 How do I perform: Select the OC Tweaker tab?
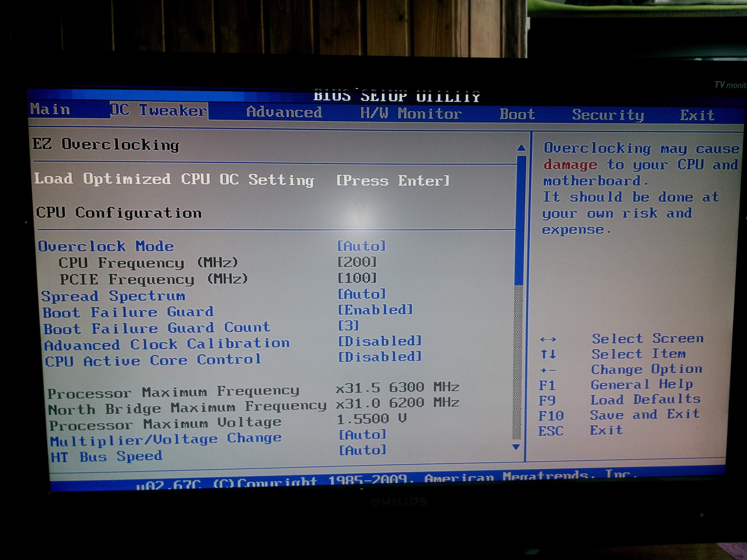coord(159,110)
